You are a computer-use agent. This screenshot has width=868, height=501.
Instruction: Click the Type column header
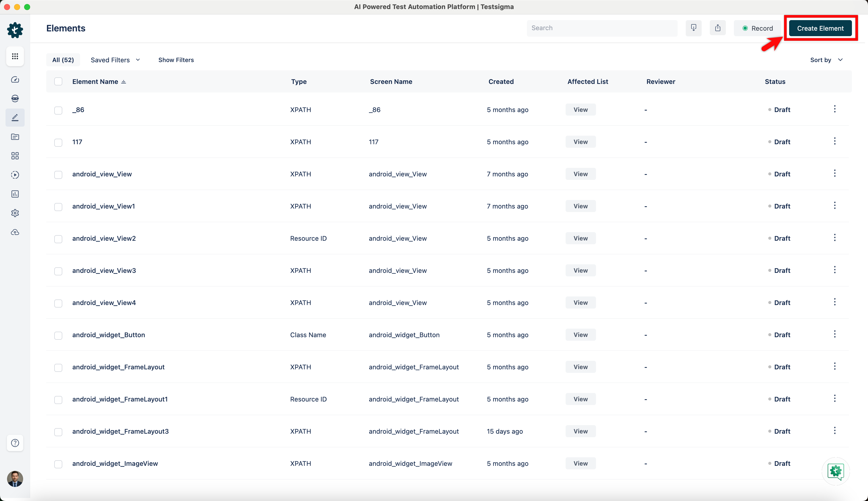299,82
